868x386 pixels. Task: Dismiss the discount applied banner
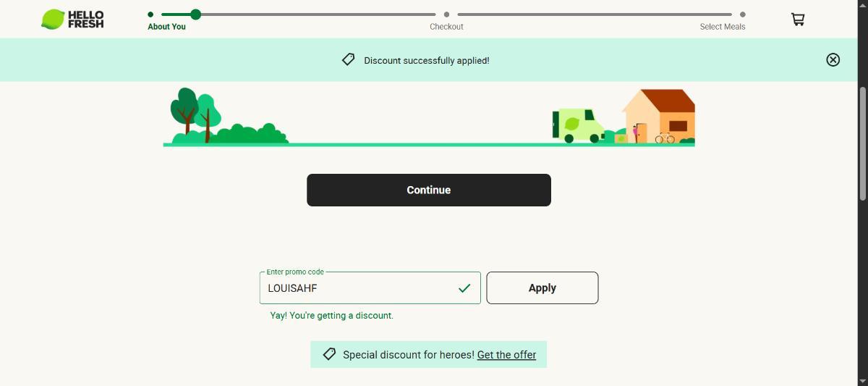coord(833,60)
